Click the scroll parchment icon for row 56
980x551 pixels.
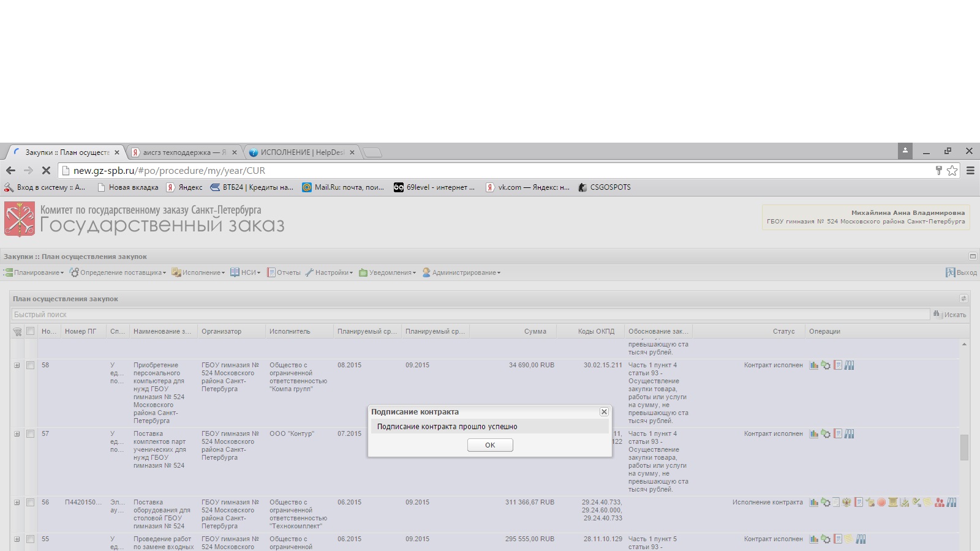point(893,503)
